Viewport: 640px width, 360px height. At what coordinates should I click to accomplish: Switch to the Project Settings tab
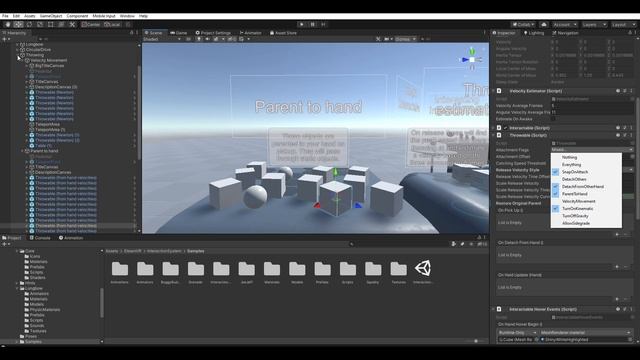coord(213,33)
